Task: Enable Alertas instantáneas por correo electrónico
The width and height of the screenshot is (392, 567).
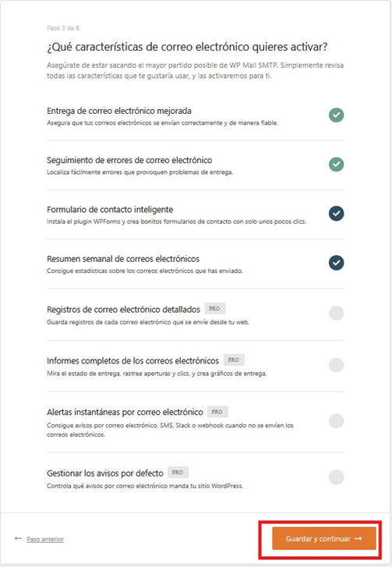Action: click(x=336, y=421)
